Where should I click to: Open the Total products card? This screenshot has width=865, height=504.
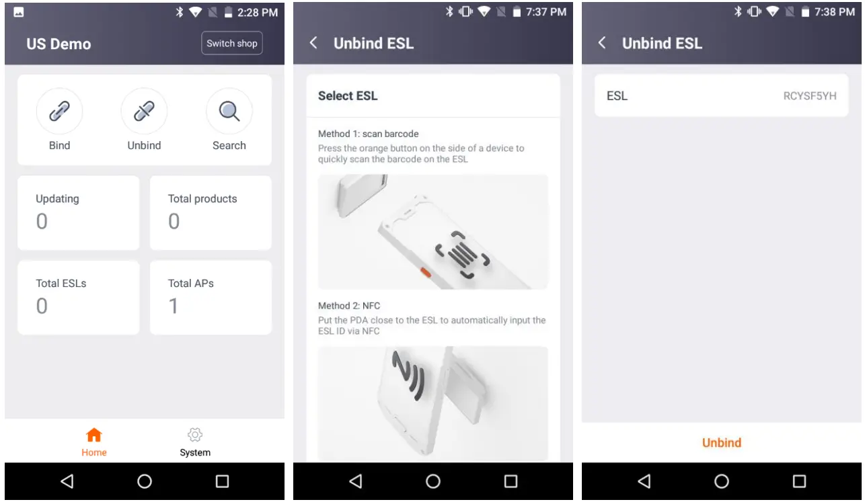(x=211, y=213)
